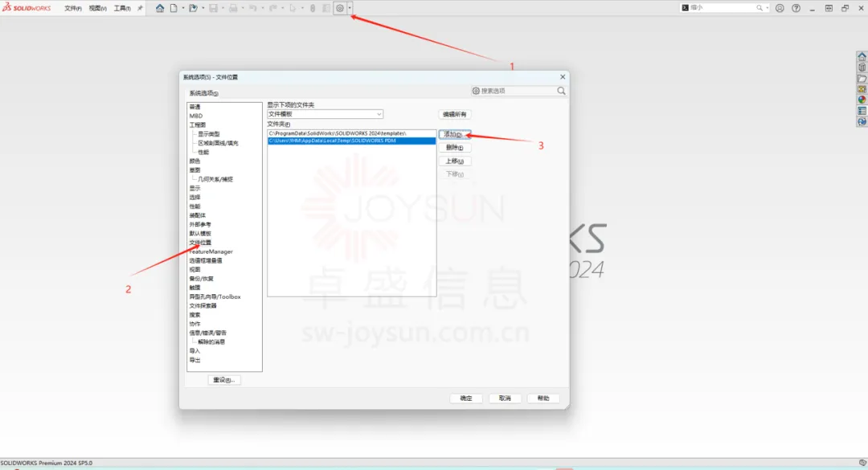This screenshot has width=868, height=470.
Task: Open the dropdown arrow beside New document icon
Action: pyautogui.click(x=182, y=8)
